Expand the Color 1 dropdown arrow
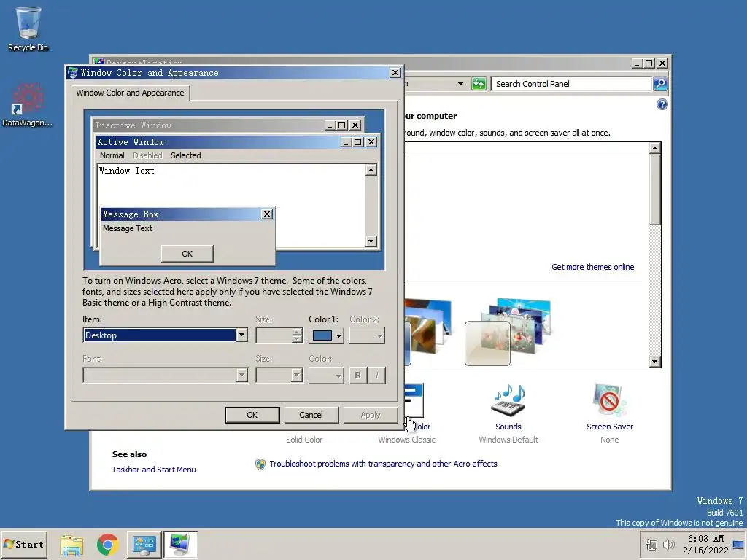The image size is (747, 560). (338, 335)
